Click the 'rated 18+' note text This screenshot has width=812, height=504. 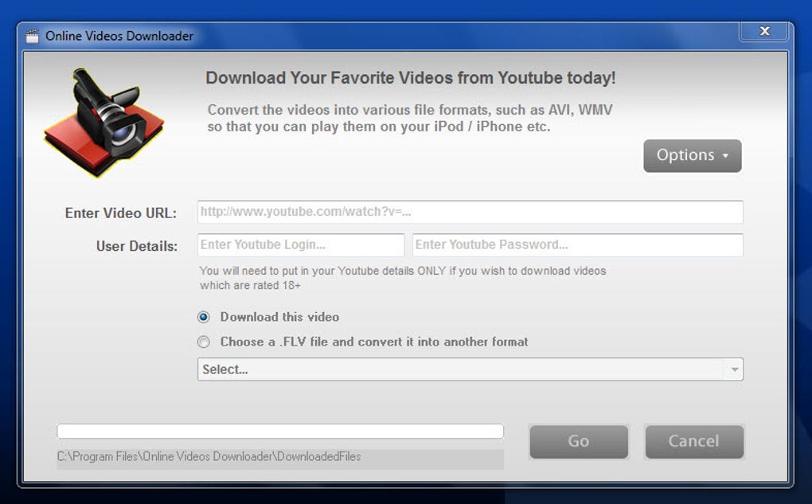click(403, 278)
